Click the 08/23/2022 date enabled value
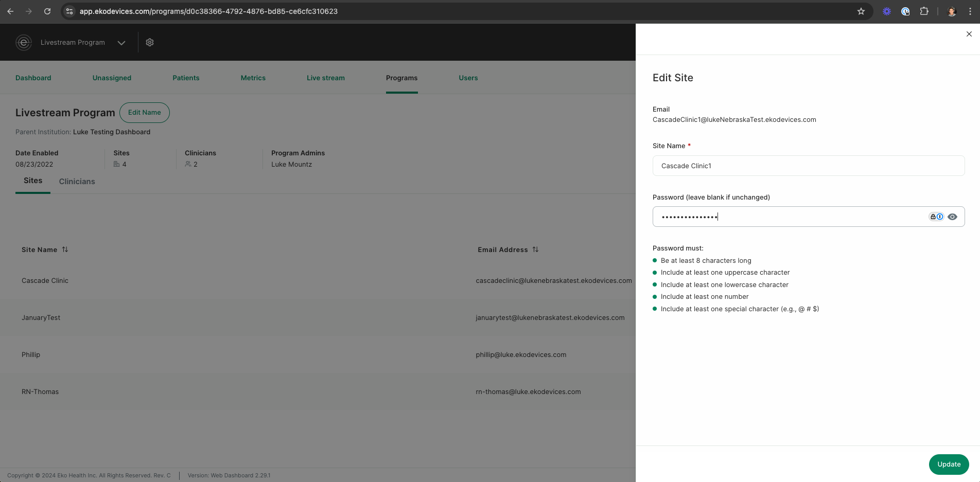Screen dimensions: 980x482 (34, 164)
